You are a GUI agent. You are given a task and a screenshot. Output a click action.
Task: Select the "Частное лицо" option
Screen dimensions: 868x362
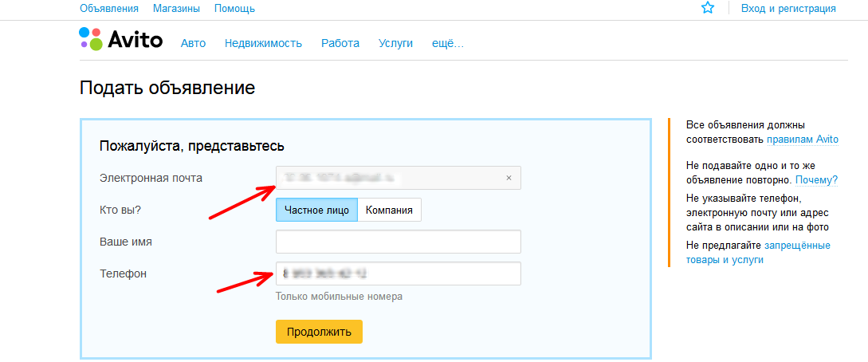click(316, 210)
